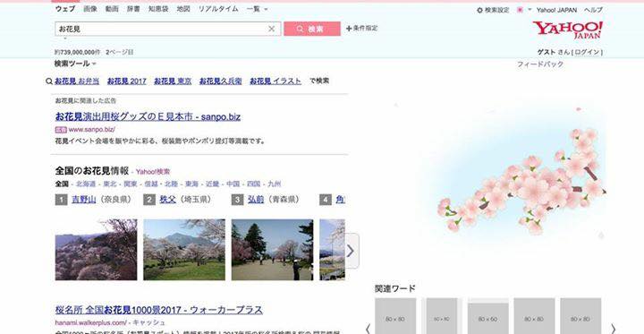This screenshot has width=644, height=334.
Task: Open 検索設定 gear settings
Action: point(479,10)
